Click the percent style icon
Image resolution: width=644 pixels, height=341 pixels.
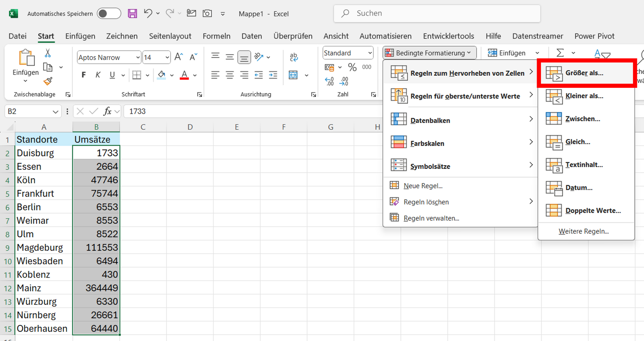(x=352, y=67)
